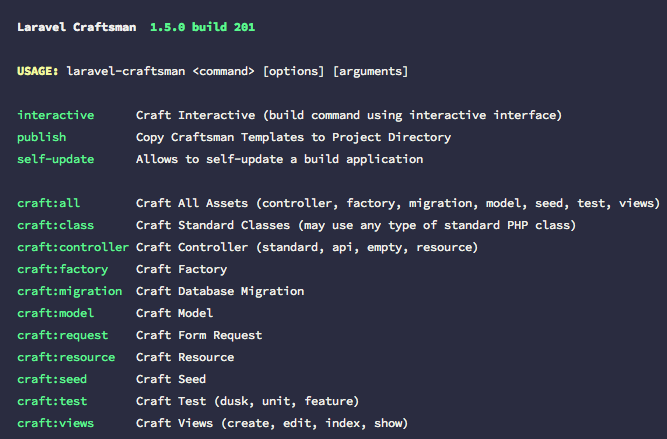Click the 'craft:resource' command name
The image size is (667, 439).
66,357
